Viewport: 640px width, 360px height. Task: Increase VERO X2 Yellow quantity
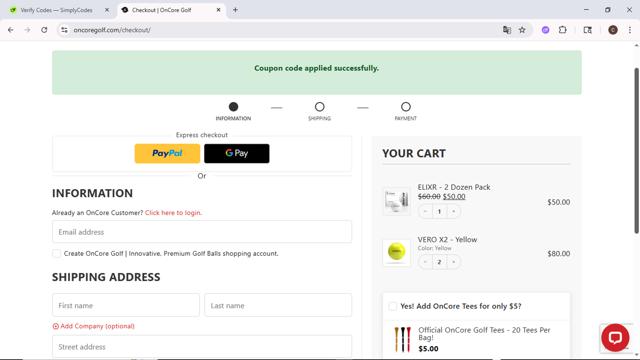pos(453,262)
